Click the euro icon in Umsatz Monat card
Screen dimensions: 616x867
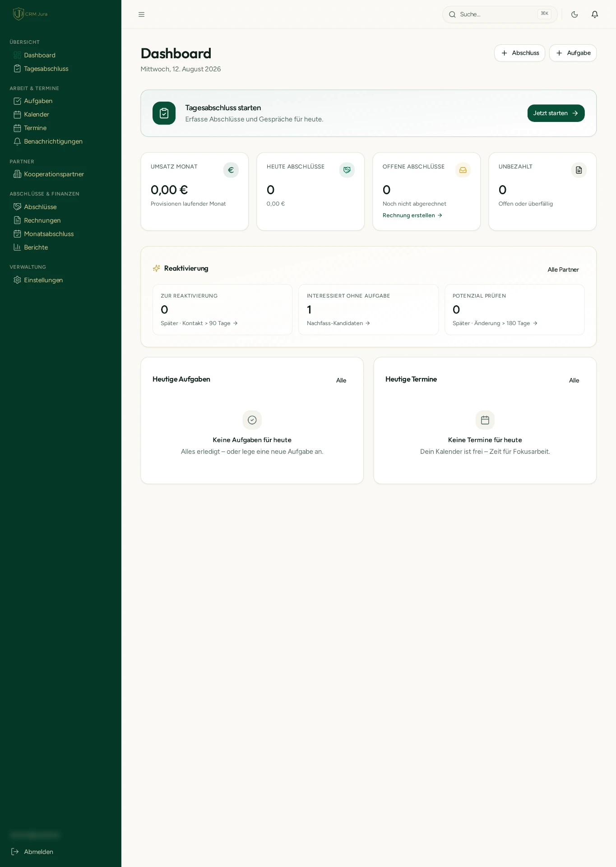tap(231, 170)
